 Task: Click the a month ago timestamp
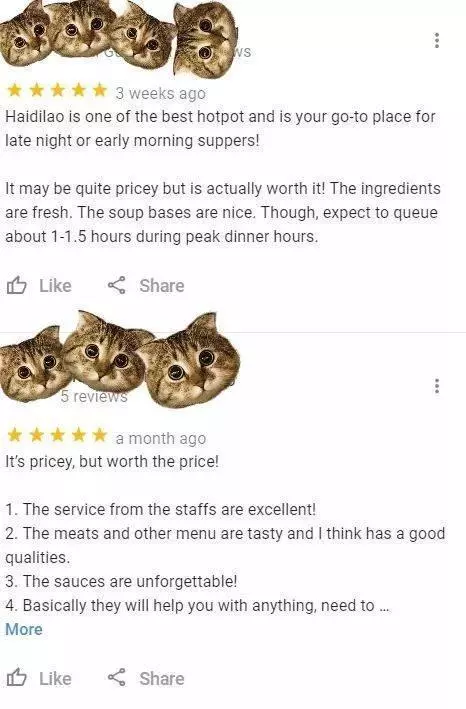161,438
